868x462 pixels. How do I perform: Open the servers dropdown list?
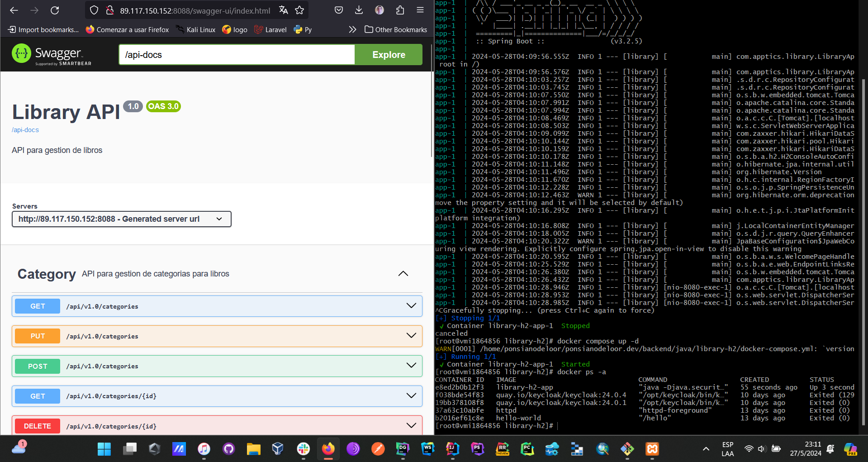tap(121, 219)
